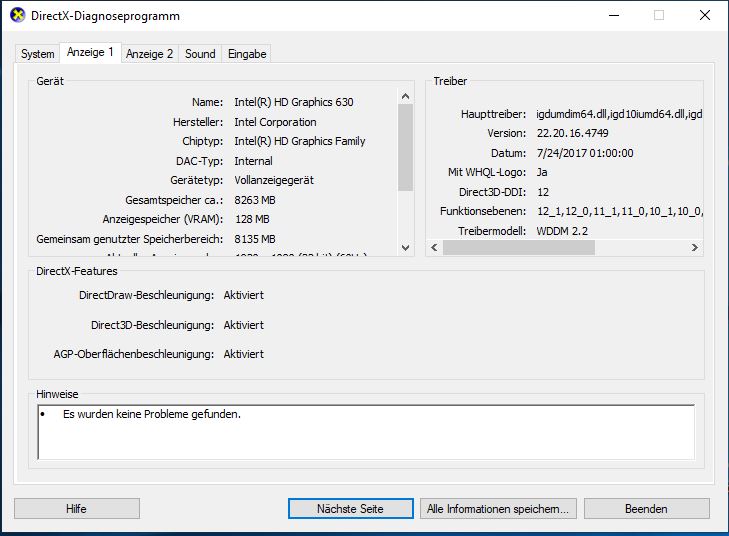
Task: Click Direct3D-DDI value '12'
Action: [543, 192]
